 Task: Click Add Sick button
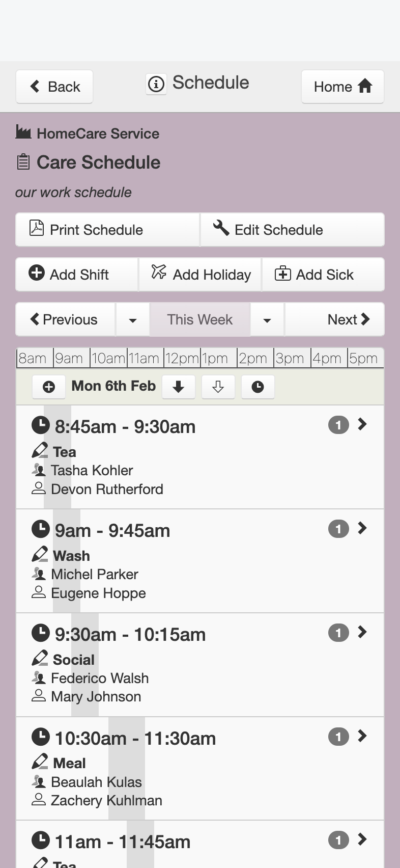tap(323, 275)
